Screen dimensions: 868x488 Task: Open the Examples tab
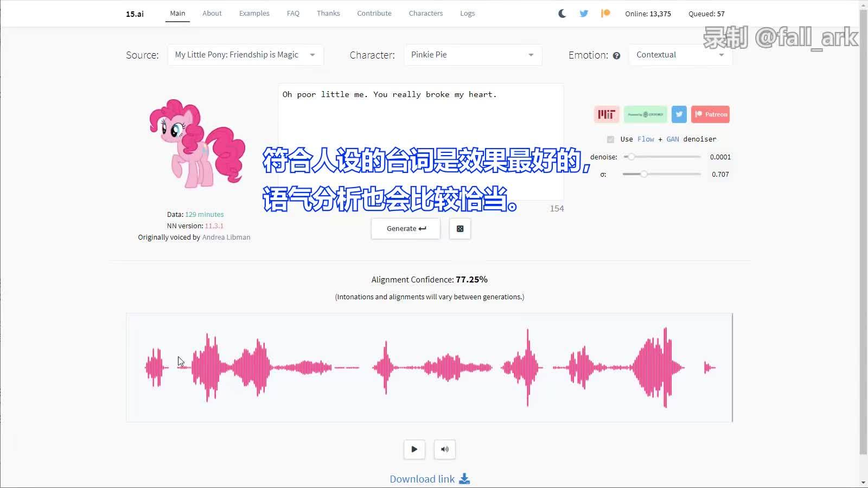(x=254, y=14)
